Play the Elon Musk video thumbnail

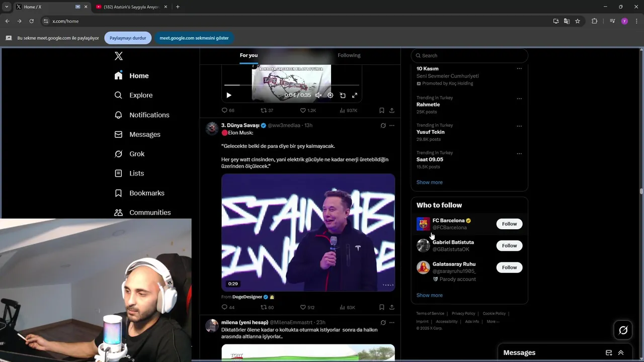pos(308,232)
